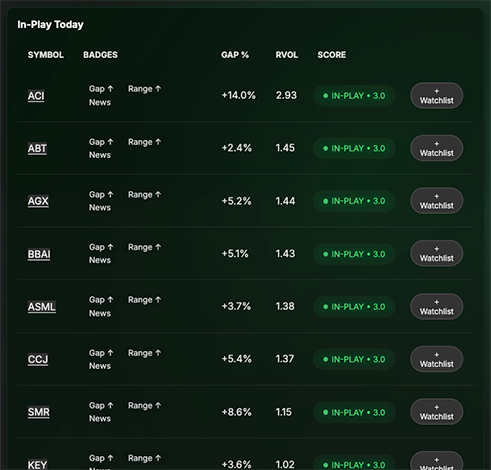
Task: Open the ASML symbol link
Action: 42,307
